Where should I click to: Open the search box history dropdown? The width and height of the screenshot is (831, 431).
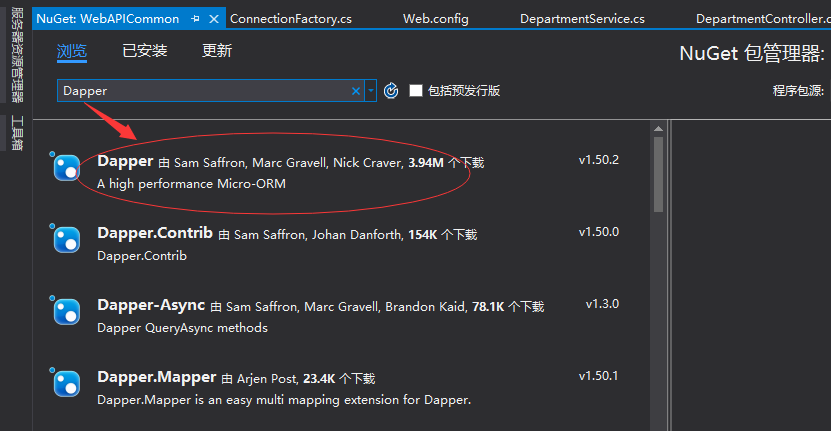point(371,91)
